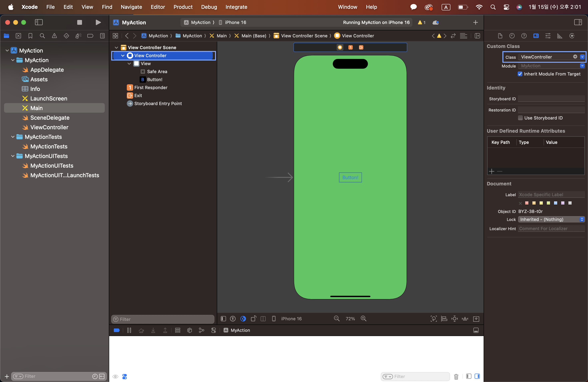Screen dimensions: 588x382
Task: Open the console output filter popup
Action: pyautogui.click(x=388, y=377)
